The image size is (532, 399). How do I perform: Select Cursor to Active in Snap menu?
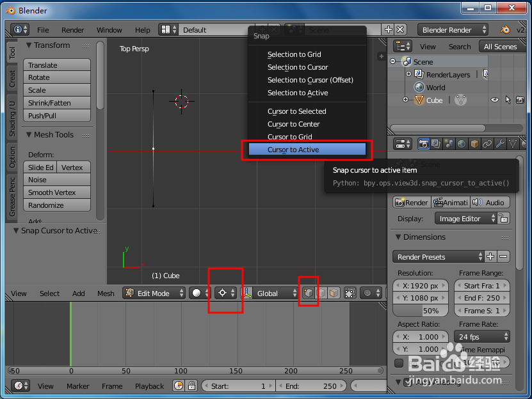pyautogui.click(x=307, y=150)
